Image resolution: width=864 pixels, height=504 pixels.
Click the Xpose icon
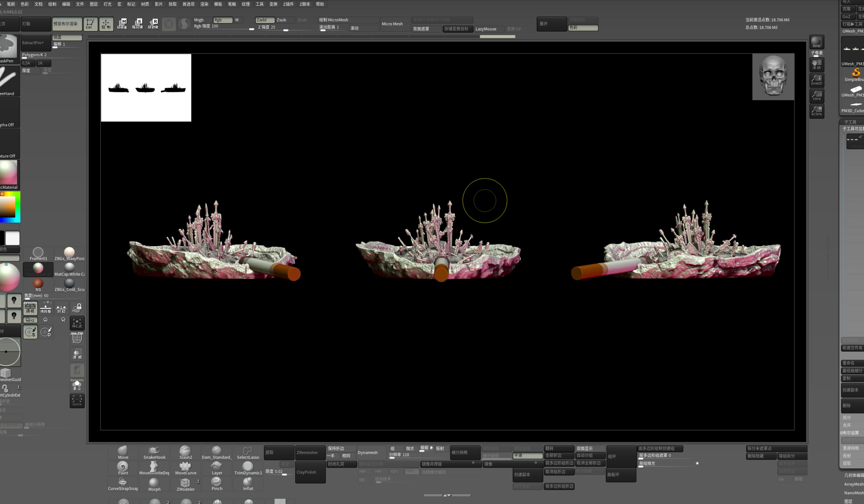click(77, 401)
